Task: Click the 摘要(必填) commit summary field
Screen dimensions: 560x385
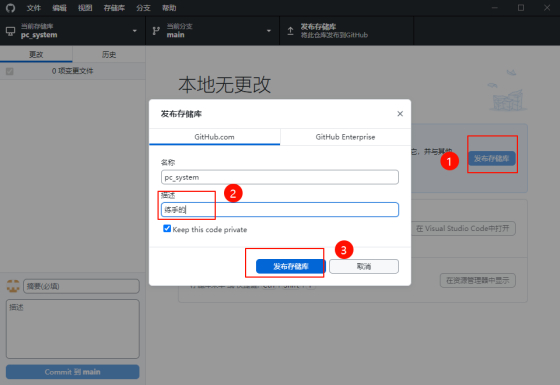Action: (81, 286)
